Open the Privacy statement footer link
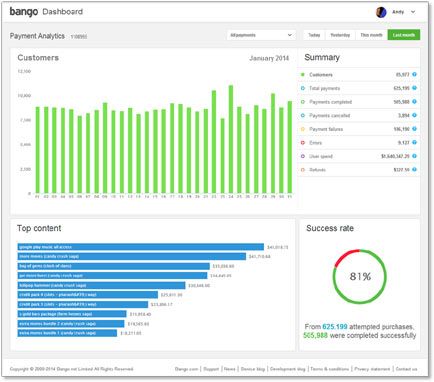The image size is (434, 382). click(x=372, y=369)
